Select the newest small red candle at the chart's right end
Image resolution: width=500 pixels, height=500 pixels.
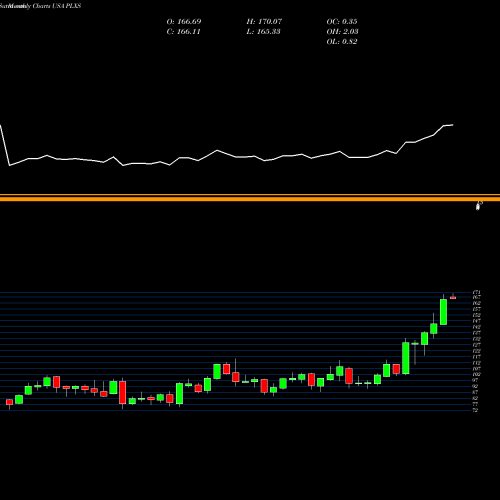(453, 298)
